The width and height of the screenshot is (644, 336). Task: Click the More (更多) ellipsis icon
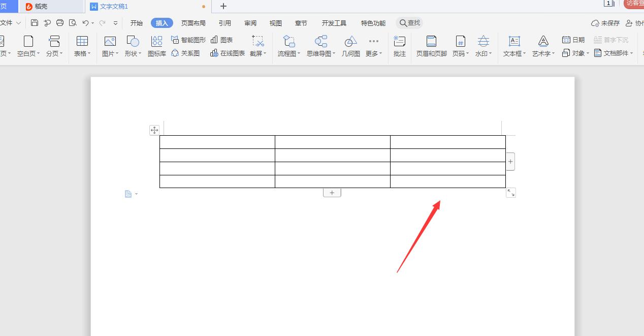(374, 41)
